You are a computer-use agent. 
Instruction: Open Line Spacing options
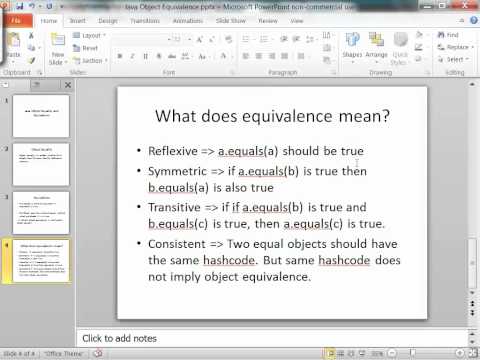pos(310,39)
